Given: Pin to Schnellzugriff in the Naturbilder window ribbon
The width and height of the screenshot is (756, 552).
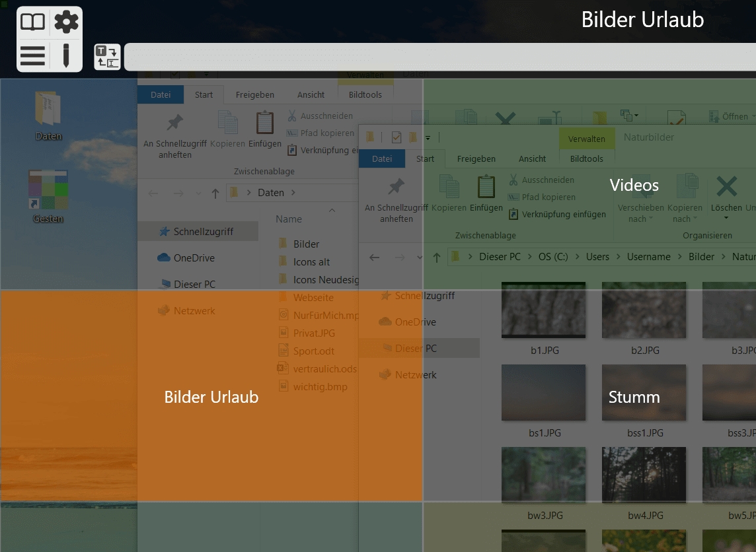Looking at the screenshot, I should point(397,200).
